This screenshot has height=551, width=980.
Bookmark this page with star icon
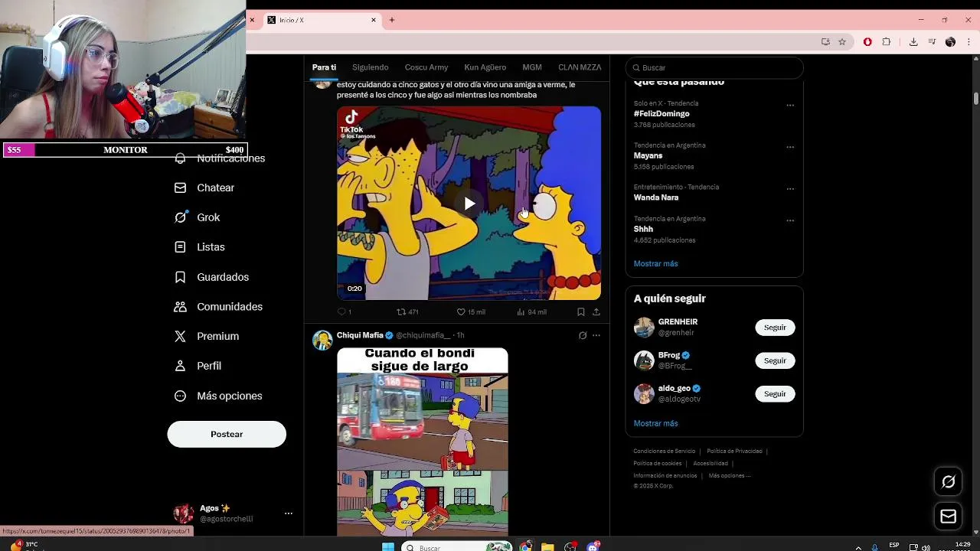tap(842, 42)
